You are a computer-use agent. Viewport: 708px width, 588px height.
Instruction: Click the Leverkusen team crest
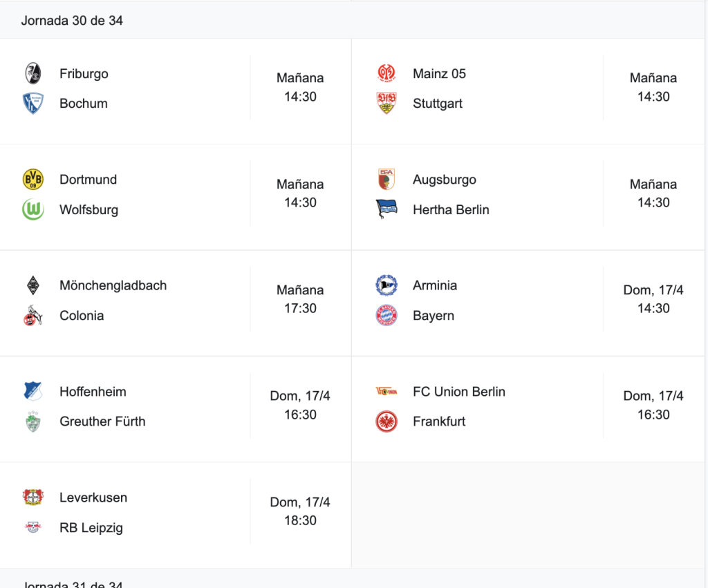coord(33,497)
